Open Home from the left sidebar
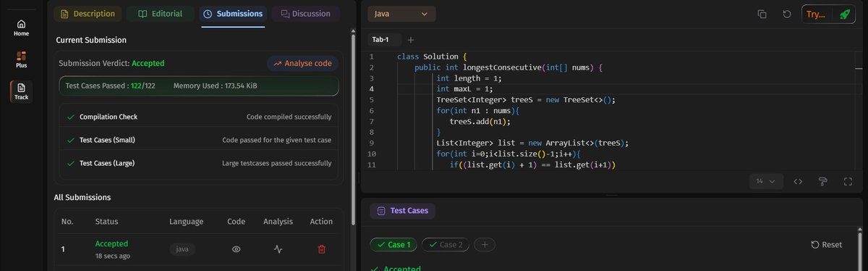 [x=21, y=28]
